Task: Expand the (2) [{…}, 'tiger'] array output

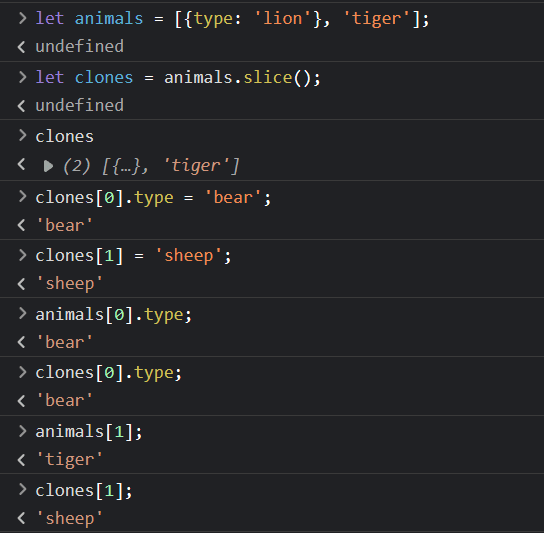Action: tap(48, 166)
